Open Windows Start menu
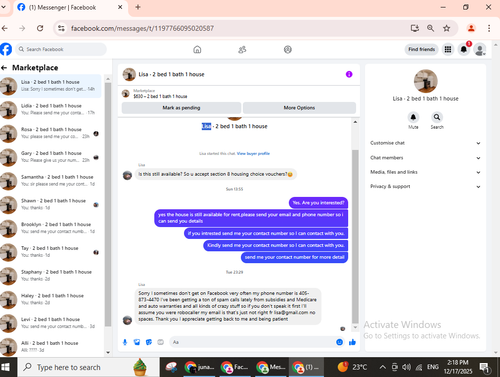Image resolution: width=500 pixels, height=377 pixels. point(5,367)
